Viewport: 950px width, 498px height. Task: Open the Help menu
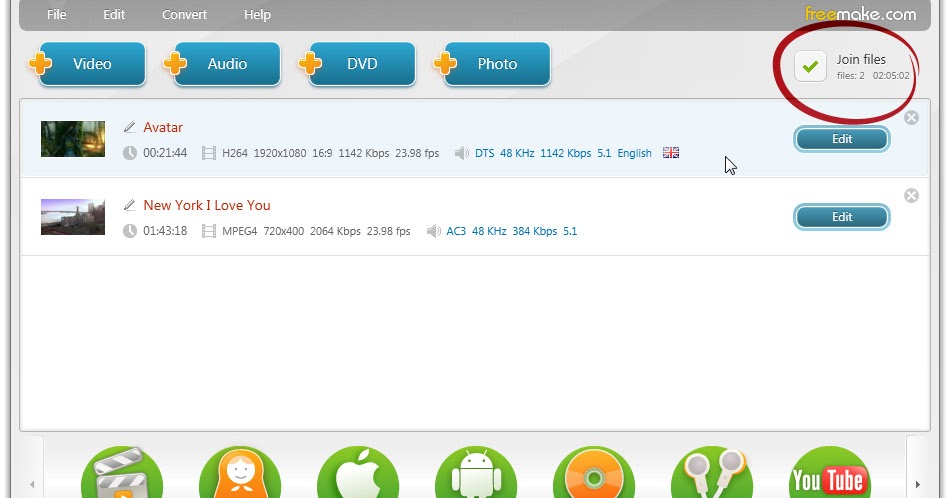(257, 15)
